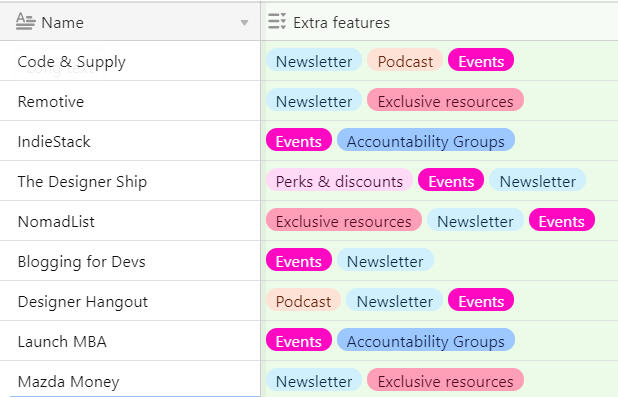The height and width of the screenshot is (397, 618).
Task: Select the Name column header
Action: (130, 22)
